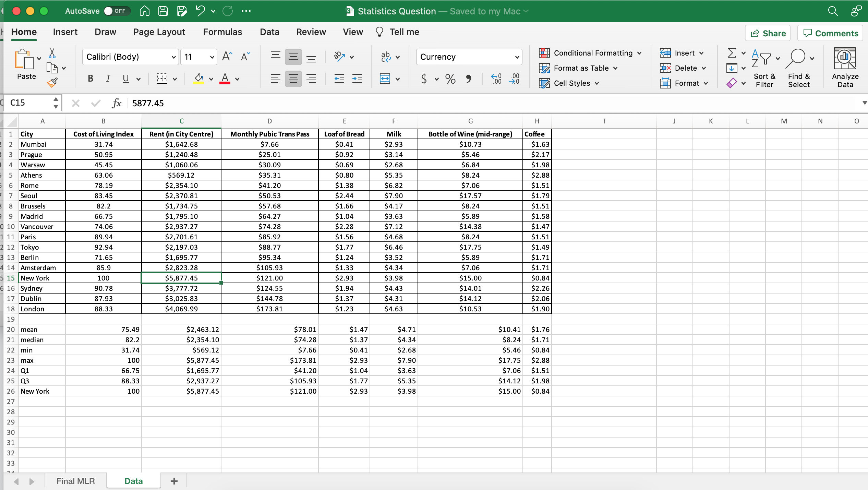
Task: Select the Home ribbon tab
Action: (x=24, y=32)
